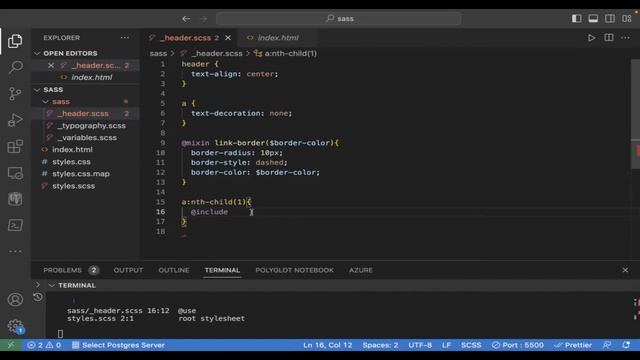Run the file with the play icon
Viewport: 640px width, 360px height.
(x=591, y=38)
